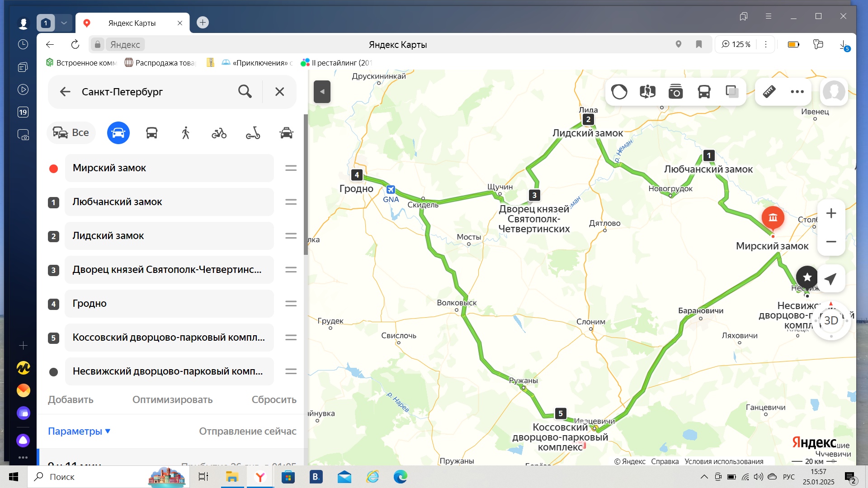
Task: Open the Mail app on taskbar
Action: 344,477
